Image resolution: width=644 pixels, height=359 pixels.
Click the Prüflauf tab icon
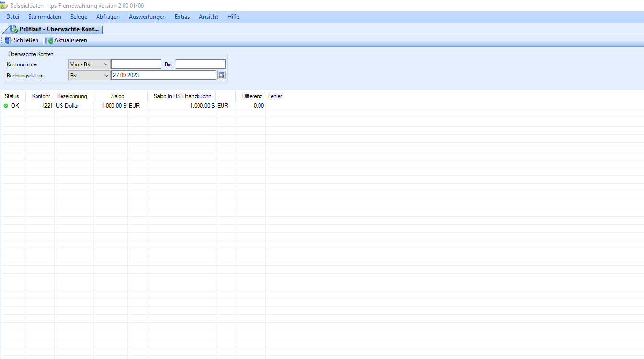[x=13, y=29]
